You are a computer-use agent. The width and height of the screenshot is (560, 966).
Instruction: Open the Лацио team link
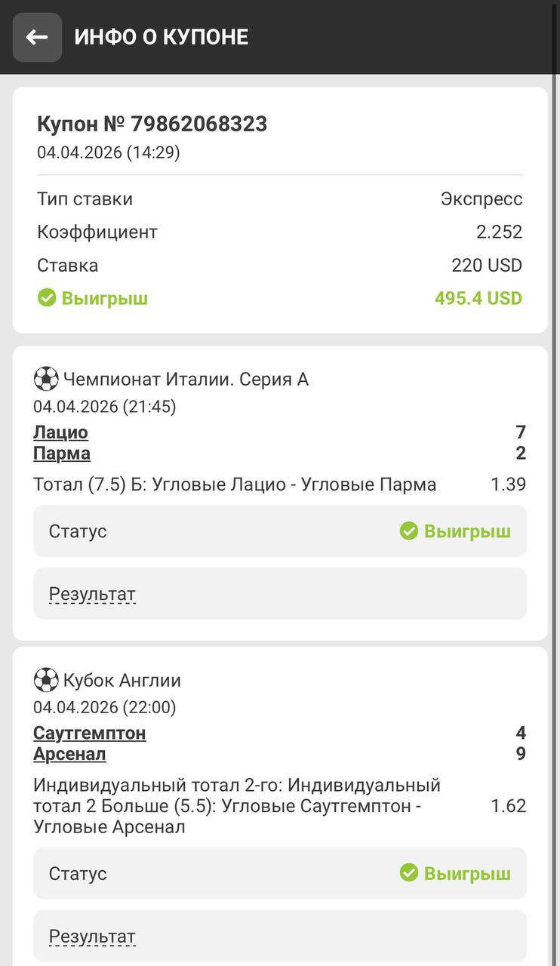tap(61, 432)
